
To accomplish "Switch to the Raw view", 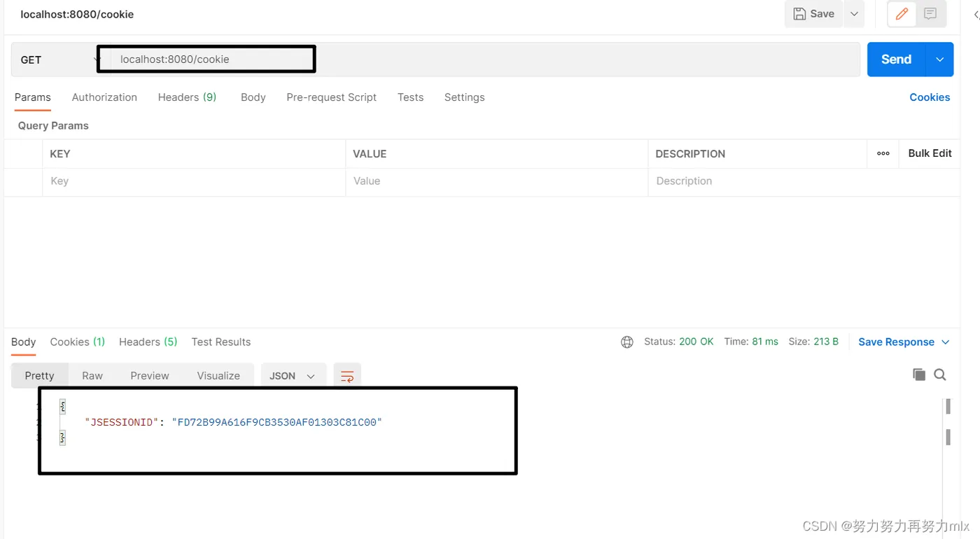I will click(x=92, y=376).
